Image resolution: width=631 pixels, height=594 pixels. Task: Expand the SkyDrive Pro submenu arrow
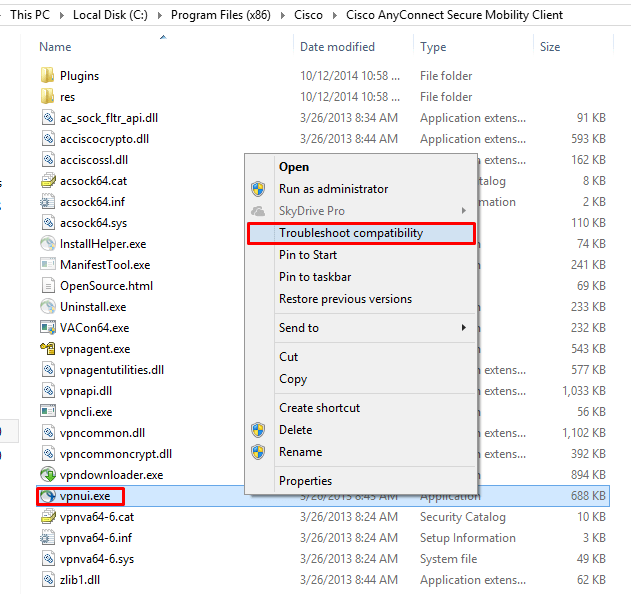point(464,210)
